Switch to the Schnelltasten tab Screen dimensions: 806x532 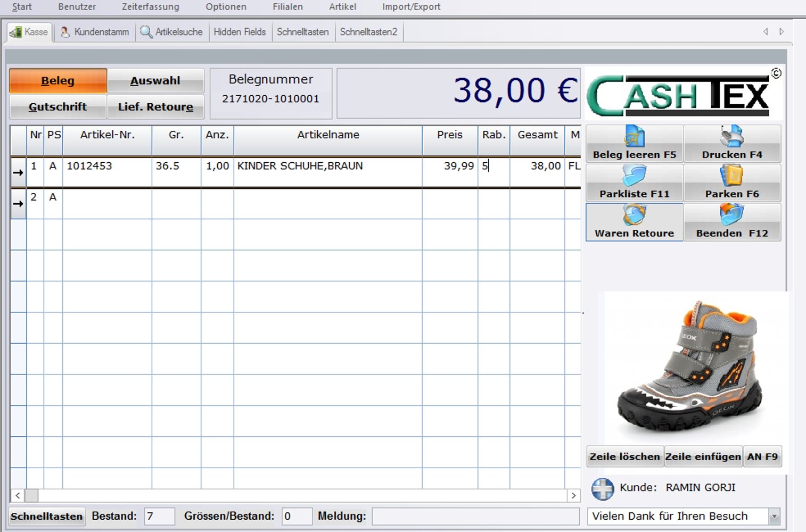(x=303, y=32)
